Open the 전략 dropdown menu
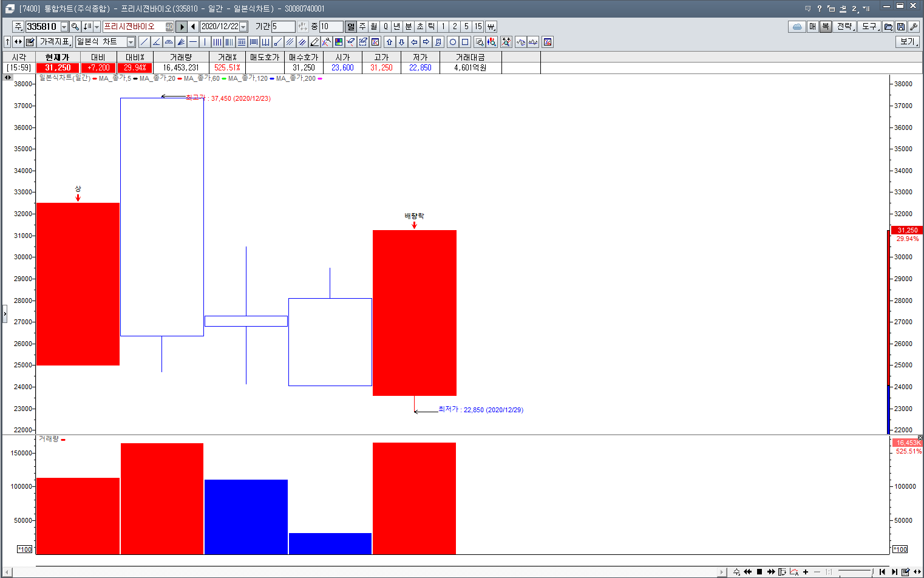The width and height of the screenshot is (924, 578). point(845,27)
